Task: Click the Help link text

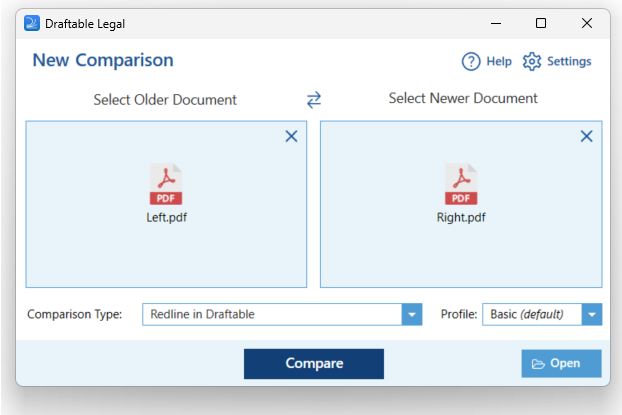Action: 499,61
